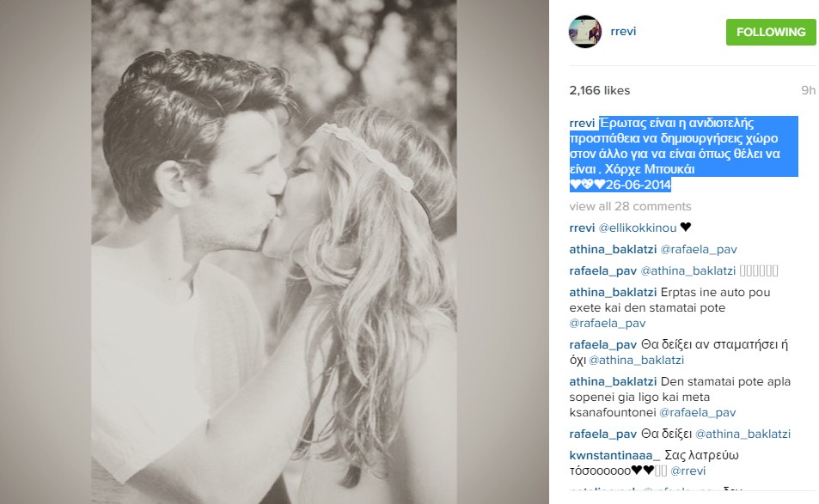The height and width of the screenshot is (504, 819).
Task: Open the @ellikokkinou mention link
Action: pos(637,228)
